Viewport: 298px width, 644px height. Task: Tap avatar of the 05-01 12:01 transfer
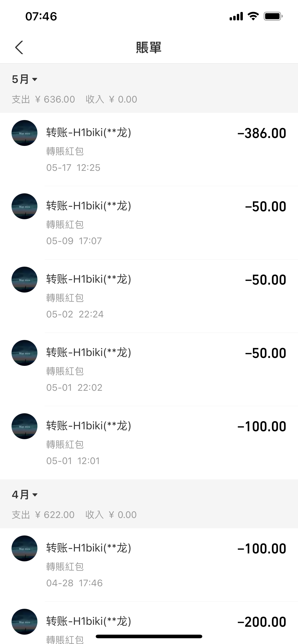tap(24, 426)
